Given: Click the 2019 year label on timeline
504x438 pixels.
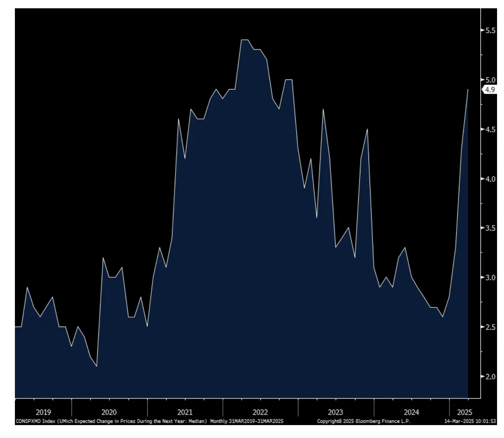Looking at the screenshot, I should (43, 412).
